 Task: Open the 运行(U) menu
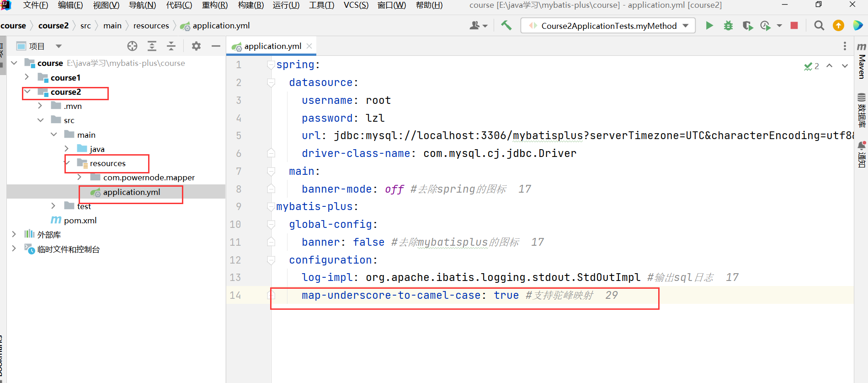tap(286, 5)
